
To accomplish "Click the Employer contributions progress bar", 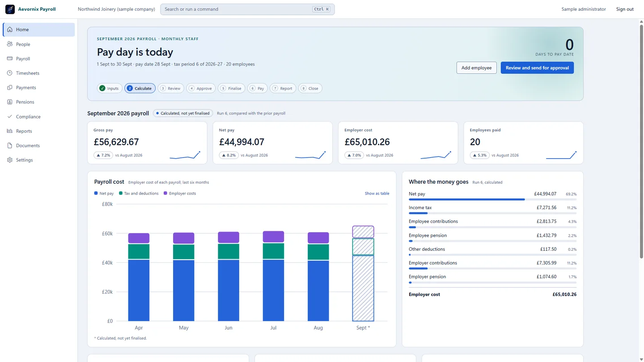I will click(x=492, y=269).
